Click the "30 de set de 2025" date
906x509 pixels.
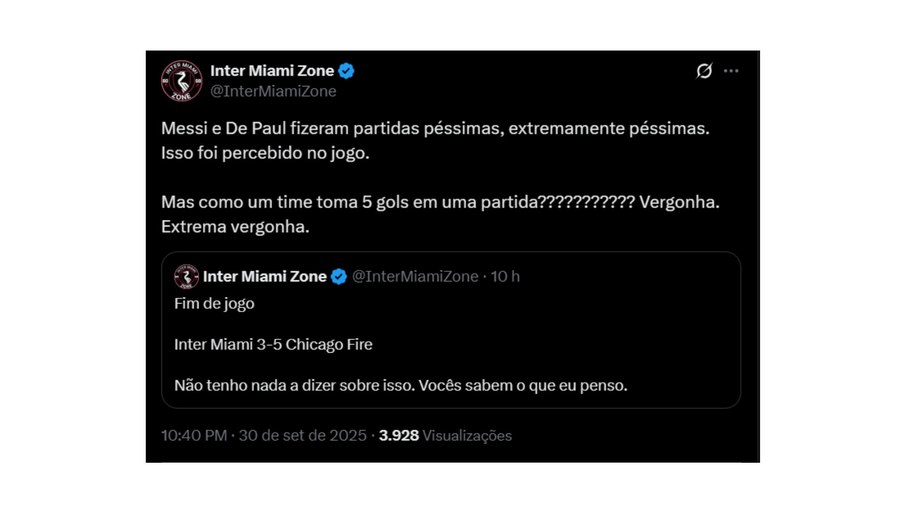(x=304, y=436)
